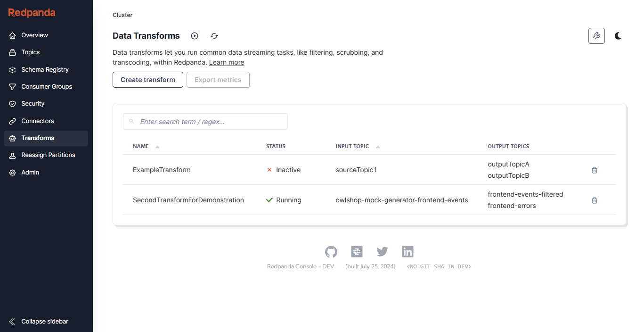Click the play quickstart icon beside Data Transforms
Viewport: 644px width, 332px height.
tap(195, 35)
